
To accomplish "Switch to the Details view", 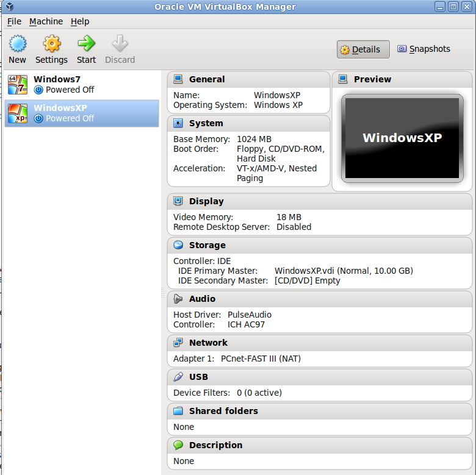I will 363,49.
